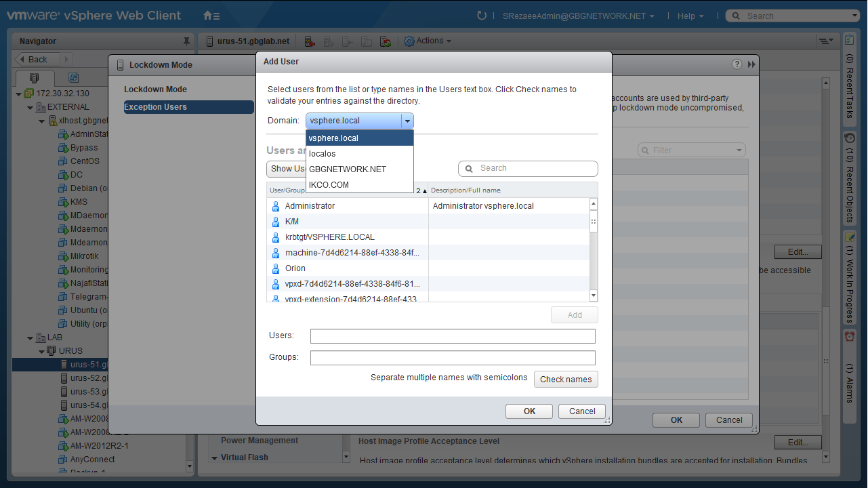
Task: Open the Recent Objects sidebar icon
Action: [849, 138]
